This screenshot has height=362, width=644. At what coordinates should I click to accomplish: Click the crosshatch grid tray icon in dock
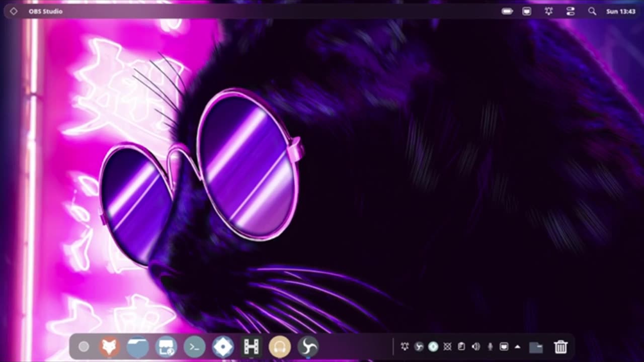(x=447, y=346)
